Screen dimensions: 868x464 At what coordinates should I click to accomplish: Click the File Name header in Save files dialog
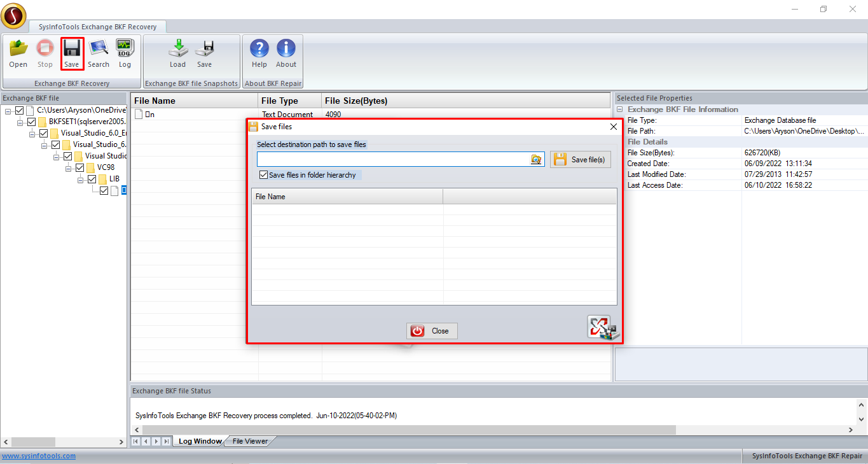(x=347, y=197)
